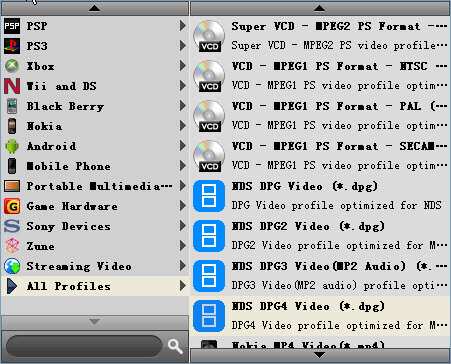This screenshot has height=364, width=451.
Task: Click the PSP category icon
Action: pyautogui.click(x=12, y=26)
